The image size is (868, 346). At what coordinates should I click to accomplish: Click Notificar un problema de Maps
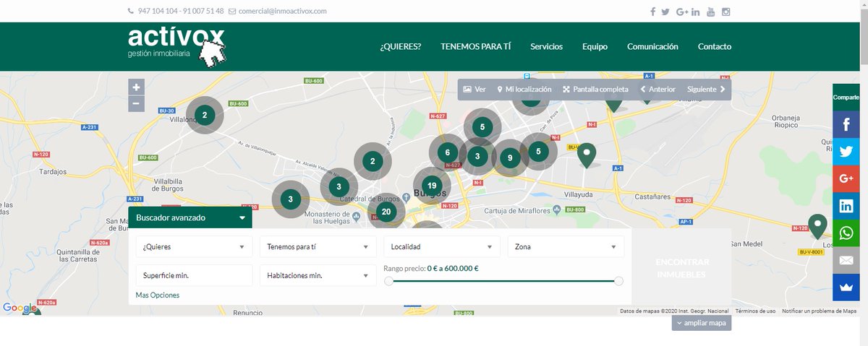pyautogui.click(x=819, y=311)
